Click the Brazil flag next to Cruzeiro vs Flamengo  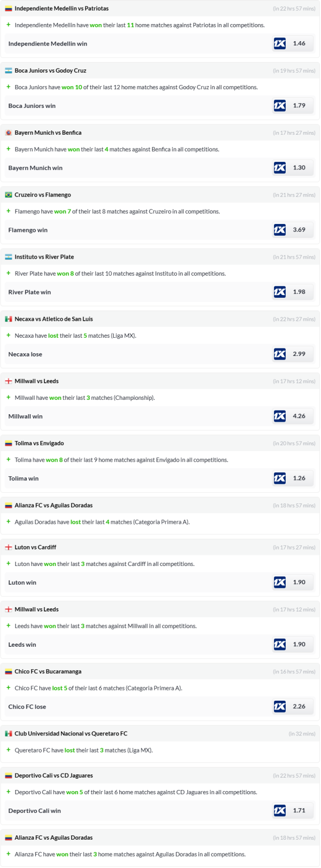[9, 195]
